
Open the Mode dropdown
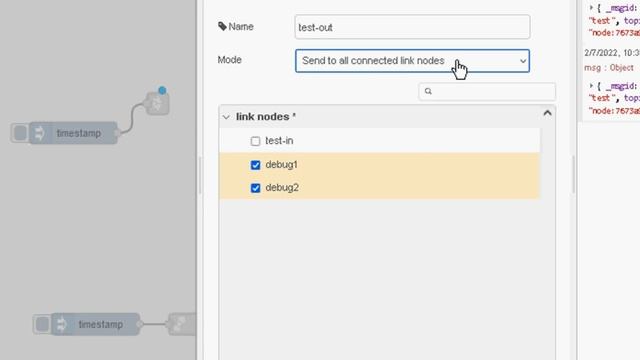(x=412, y=61)
